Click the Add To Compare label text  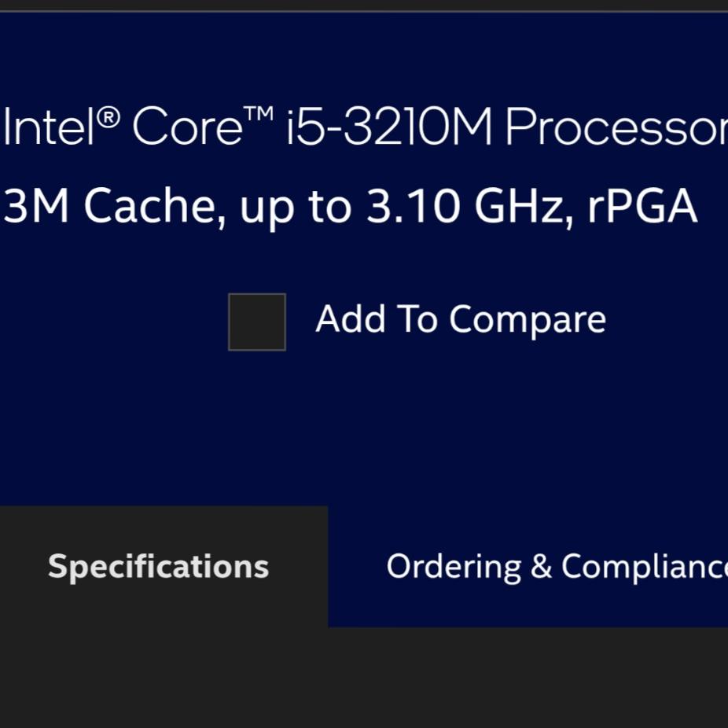tap(460, 320)
